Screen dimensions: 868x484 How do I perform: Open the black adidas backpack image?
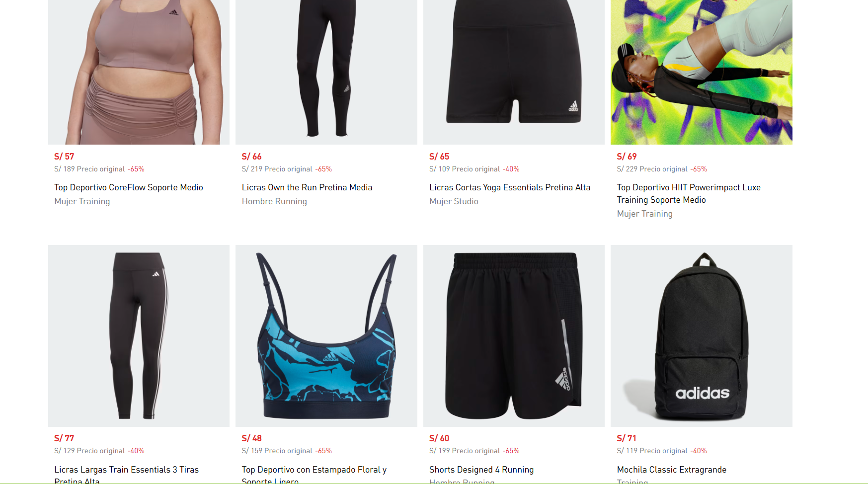[701, 336]
